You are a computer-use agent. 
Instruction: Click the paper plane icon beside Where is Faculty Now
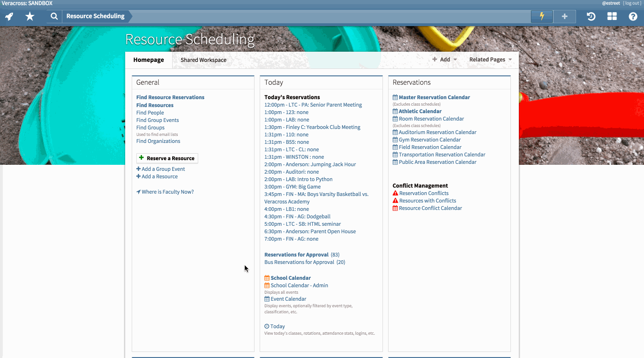coord(138,191)
